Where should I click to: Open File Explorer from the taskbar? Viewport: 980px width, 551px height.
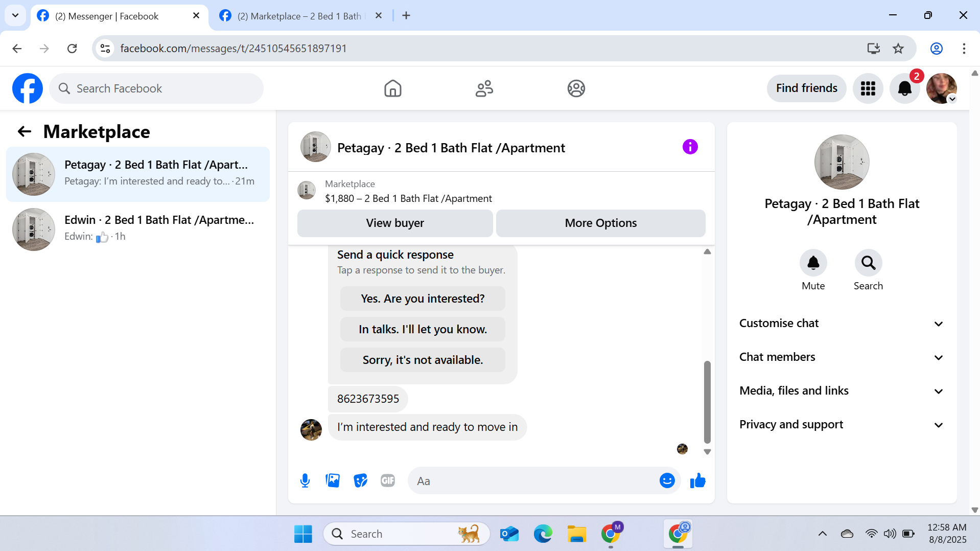[576, 534]
